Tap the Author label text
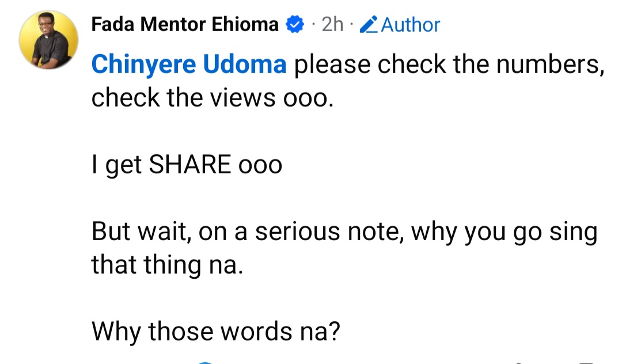Viewport: 622px width, 364px height. 411,25
